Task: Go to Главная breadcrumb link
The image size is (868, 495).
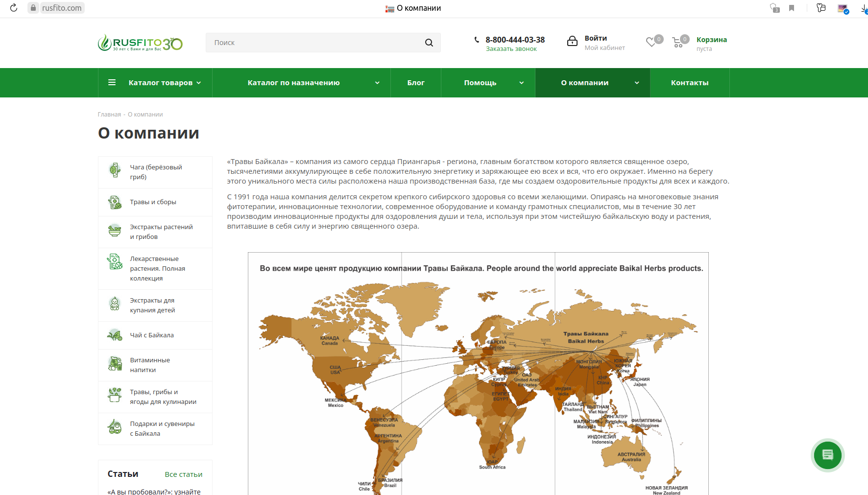Action: [x=109, y=115]
